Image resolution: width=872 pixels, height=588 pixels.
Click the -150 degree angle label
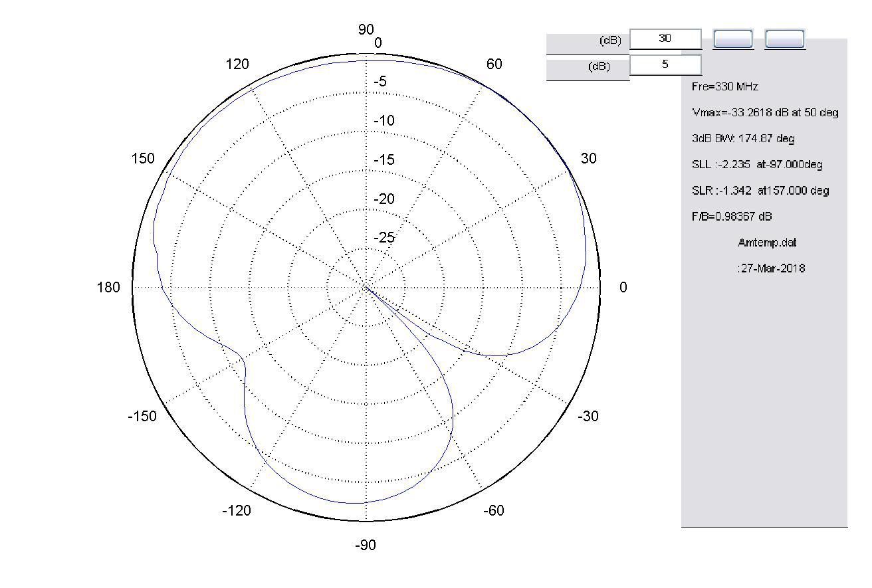pyautogui.click(x=142, y=417)
